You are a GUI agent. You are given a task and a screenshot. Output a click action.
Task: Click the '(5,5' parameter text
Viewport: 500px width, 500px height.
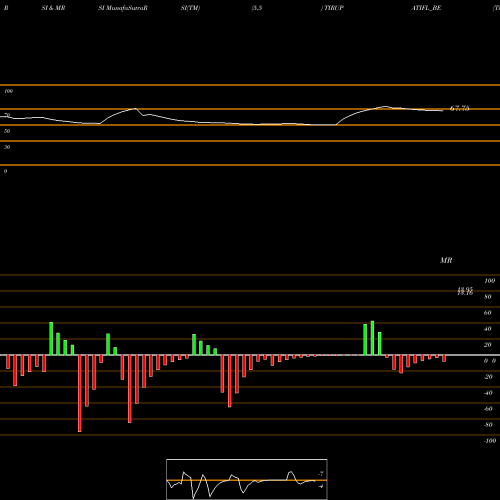click(257, 8)
